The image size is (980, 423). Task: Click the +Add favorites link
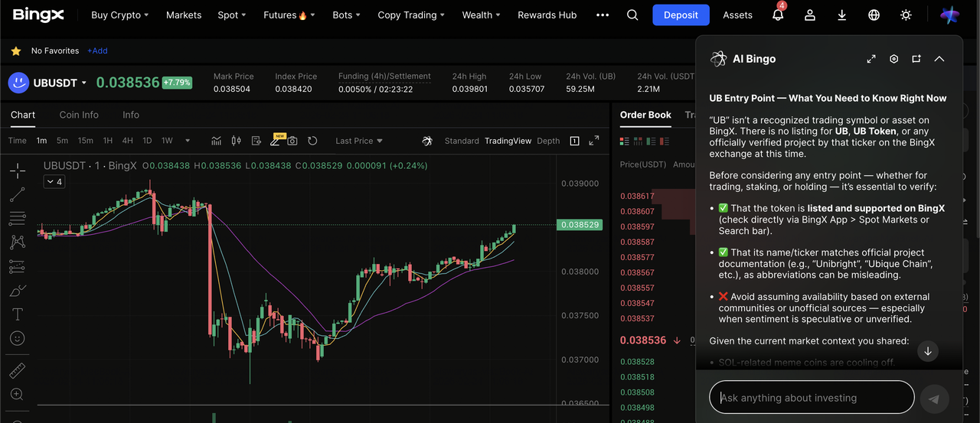(97, 51)
